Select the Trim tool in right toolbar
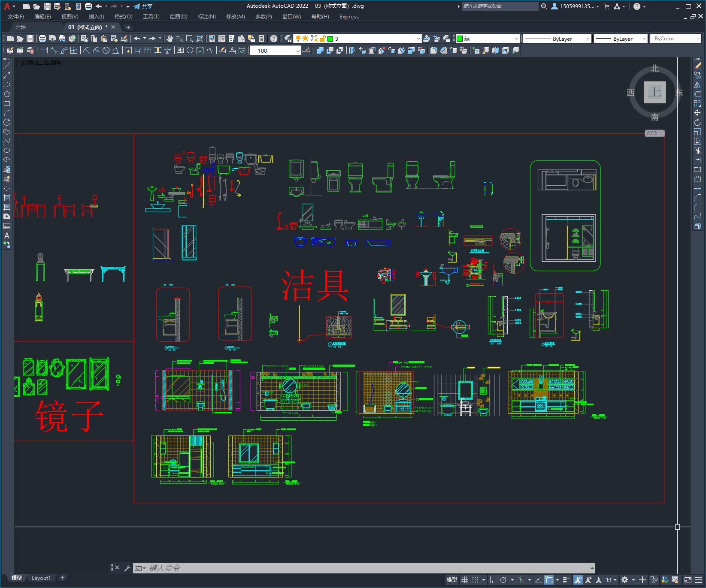This screenshot has height=588, width=706. [x=697, y=151]
